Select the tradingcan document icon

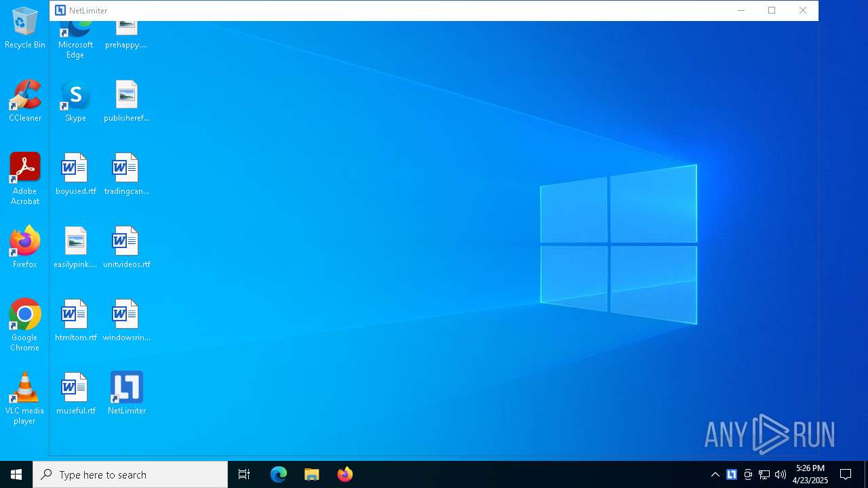tap(126, 175)
